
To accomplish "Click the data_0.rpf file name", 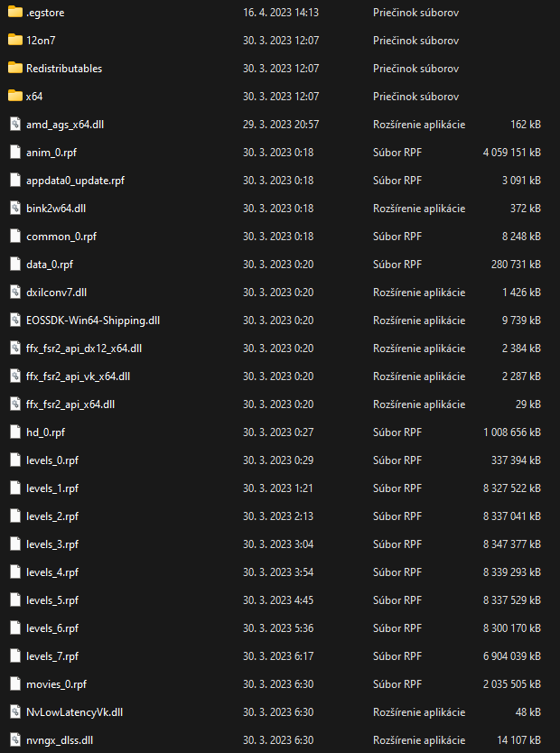I will pyautogui.click(x=50, y=265).
